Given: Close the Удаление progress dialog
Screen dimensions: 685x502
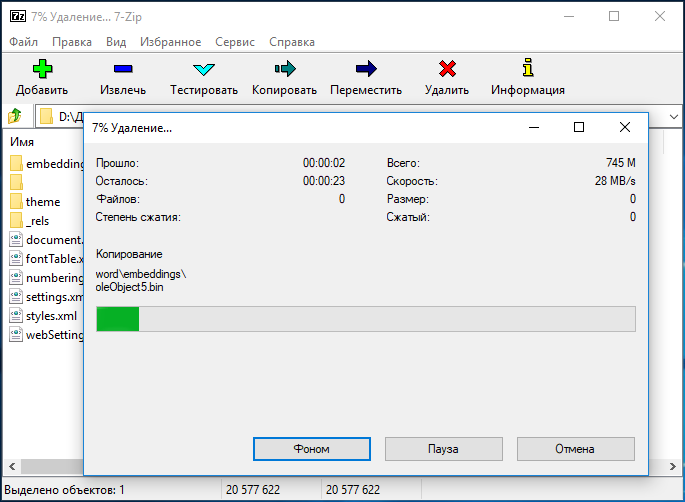Looking at the screenshot, I should point(625,127).
